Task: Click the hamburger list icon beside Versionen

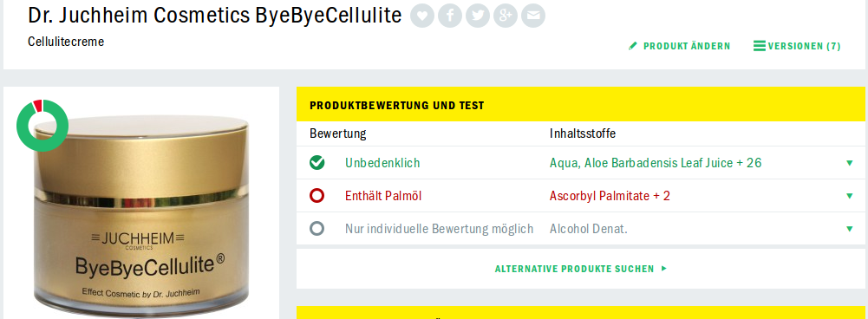Action: tap(760, 46)
